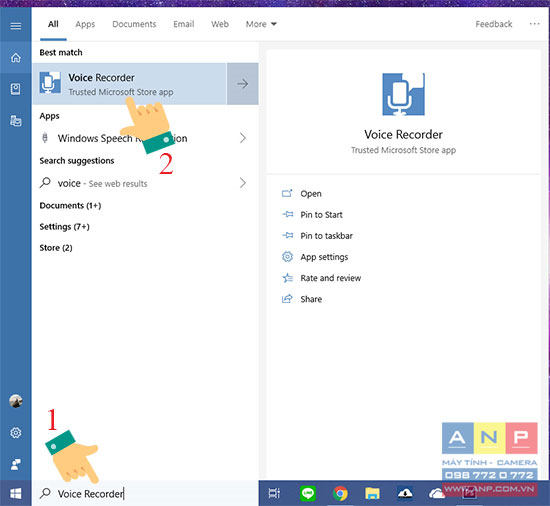Open Task View on the taskbar

pyautogui.click(x=274, y=493)
